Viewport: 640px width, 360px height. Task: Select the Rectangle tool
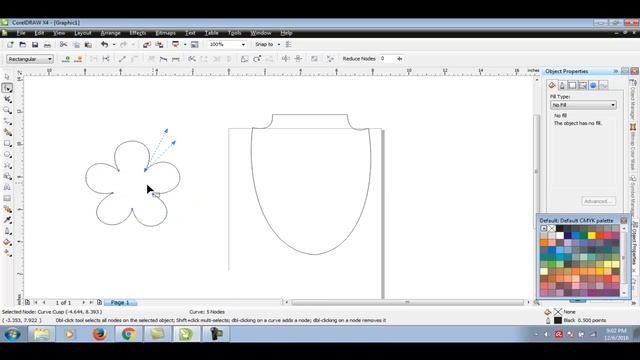pos(7,143)
